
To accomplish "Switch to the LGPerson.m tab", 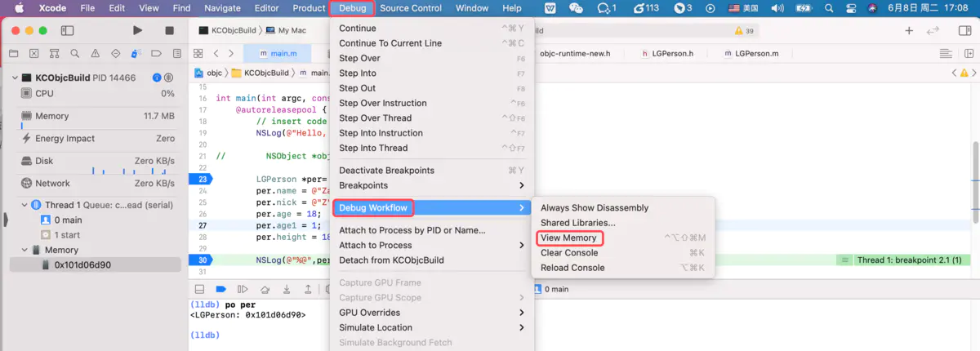I will click(750, 53).
